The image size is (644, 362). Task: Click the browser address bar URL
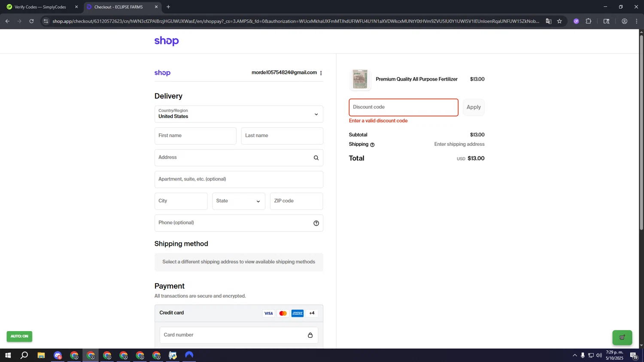pyautogui.click(x=295, y=21)
